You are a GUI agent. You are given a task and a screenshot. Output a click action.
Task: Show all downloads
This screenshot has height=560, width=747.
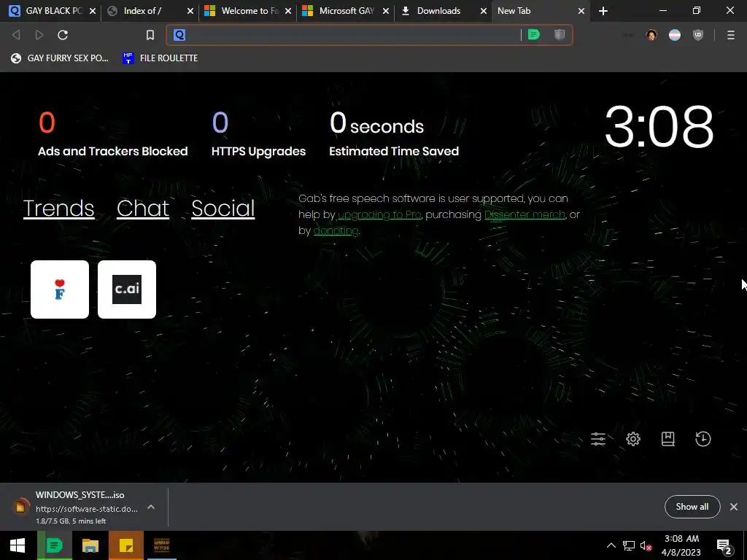692,507
